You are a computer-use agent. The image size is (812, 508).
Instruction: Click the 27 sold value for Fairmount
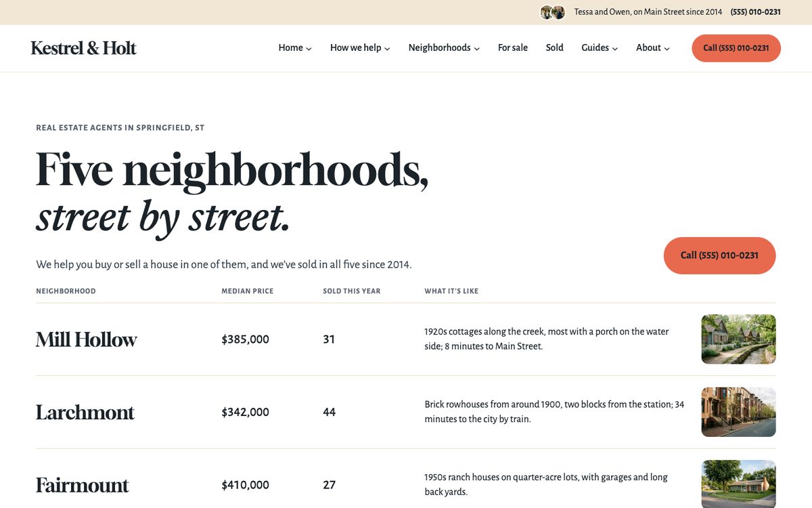330,485
